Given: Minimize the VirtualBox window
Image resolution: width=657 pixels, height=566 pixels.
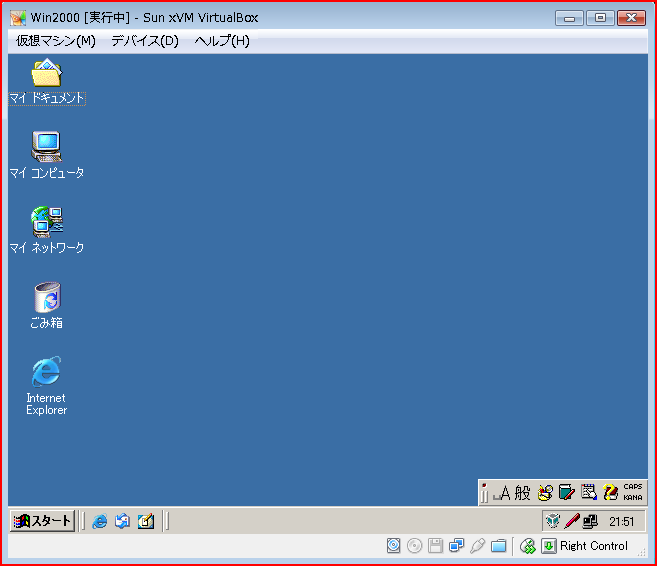Looking at the screenshot, I should (569, 18).
